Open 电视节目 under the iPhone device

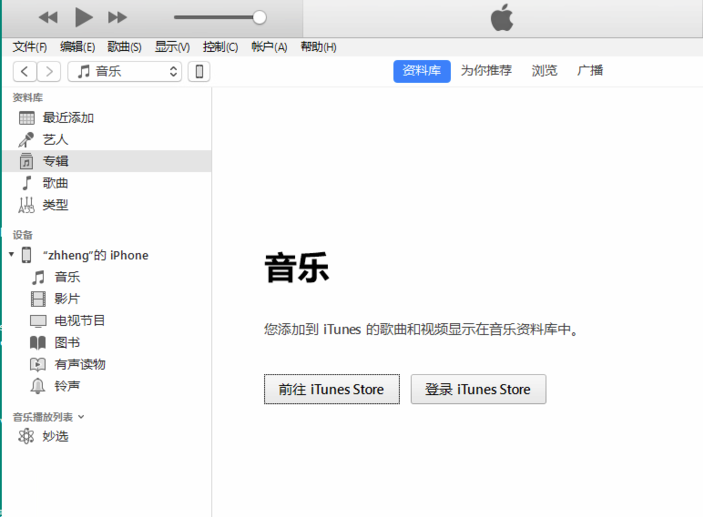(80, 321)
